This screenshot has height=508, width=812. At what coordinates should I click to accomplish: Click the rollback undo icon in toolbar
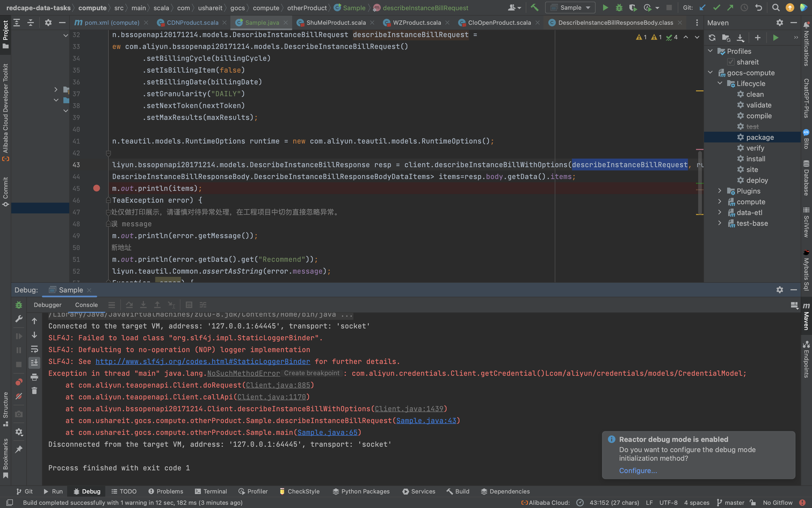pyautogui.click(x=758, y=8)
